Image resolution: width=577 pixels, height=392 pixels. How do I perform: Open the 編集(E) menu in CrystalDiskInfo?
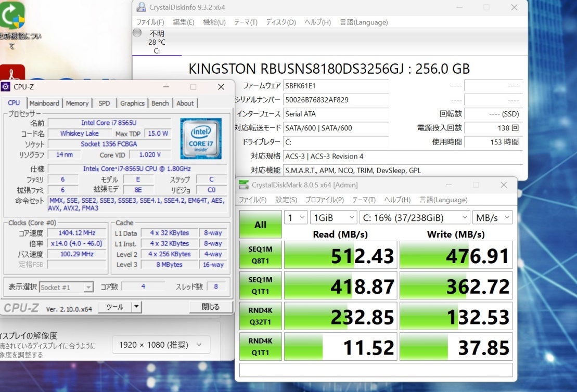tap(184, 22)
